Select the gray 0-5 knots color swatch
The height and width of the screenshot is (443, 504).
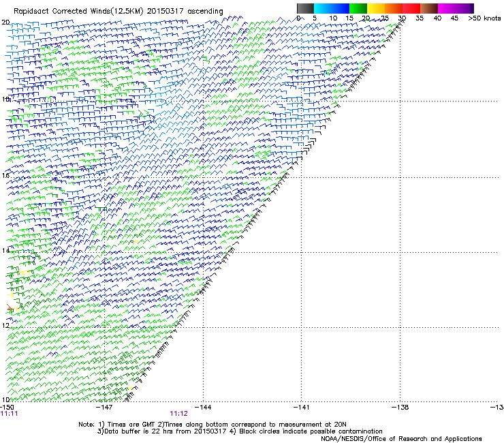306,8
